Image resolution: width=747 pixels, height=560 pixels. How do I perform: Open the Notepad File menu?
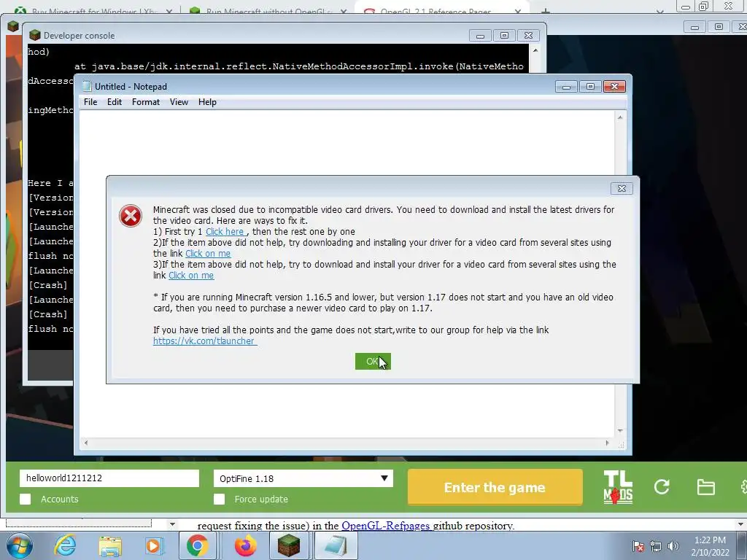(x=90, y=102)
